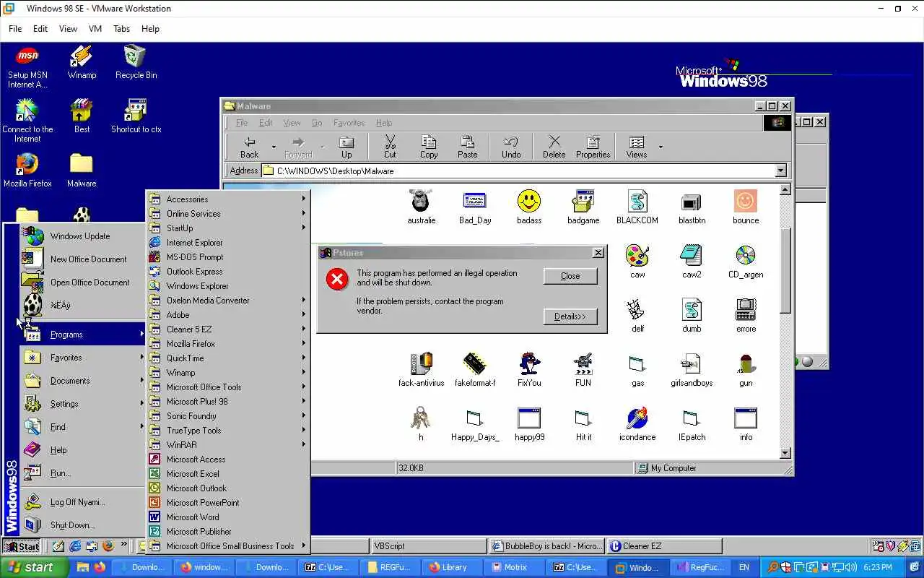Viewport: 924px width, 578px height.
Task: Switch to Cleaner EZ taskbar item
Action: pyautogui.click(x=664, y=546)
